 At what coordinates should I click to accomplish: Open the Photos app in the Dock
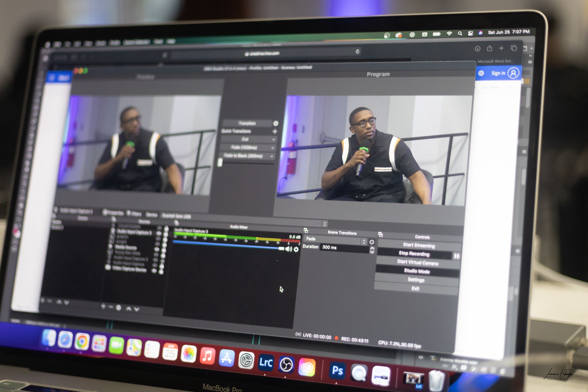189,353
